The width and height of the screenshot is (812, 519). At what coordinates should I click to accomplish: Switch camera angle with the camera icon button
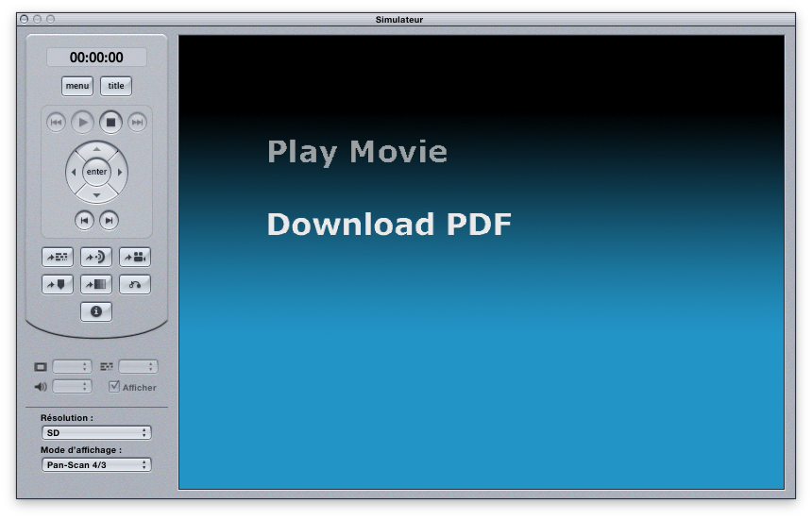[x=135, y=258]
